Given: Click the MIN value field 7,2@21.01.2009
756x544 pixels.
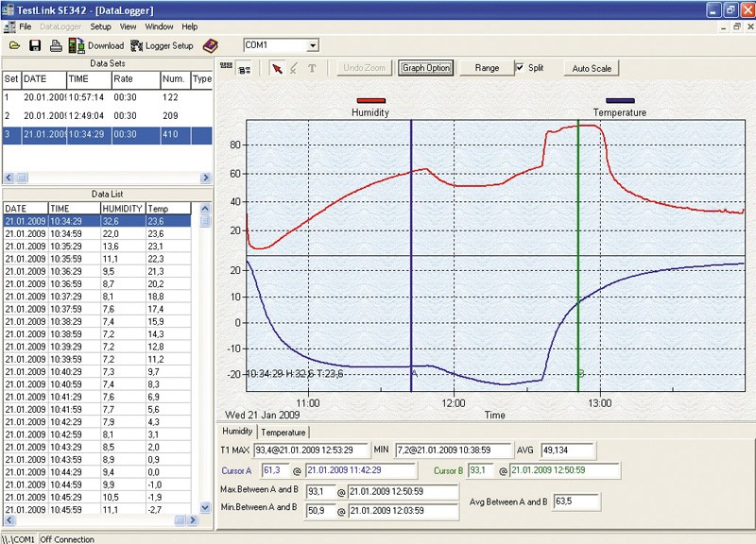Looking at the screenshot, I should (453, 450).
